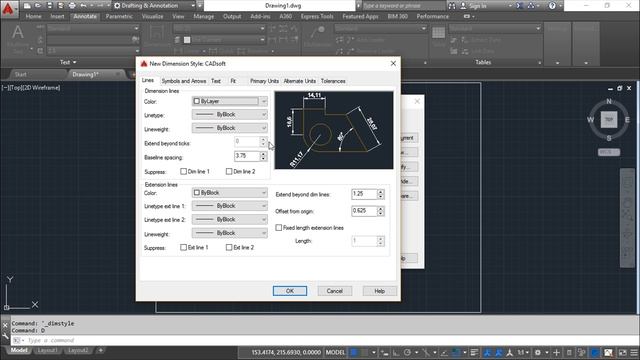Switch to the Symbols and Arrows tab
640x360 pixels.
[184, 81]
